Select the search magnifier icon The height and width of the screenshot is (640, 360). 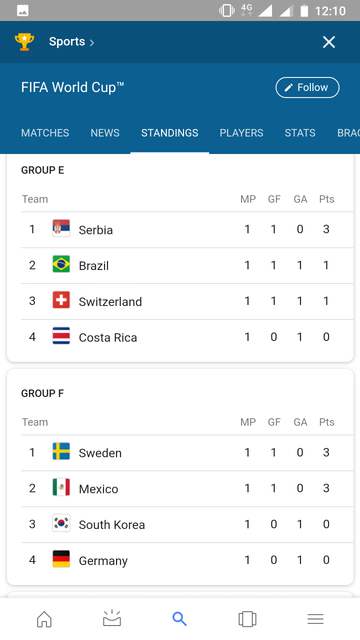click(180, 619)
